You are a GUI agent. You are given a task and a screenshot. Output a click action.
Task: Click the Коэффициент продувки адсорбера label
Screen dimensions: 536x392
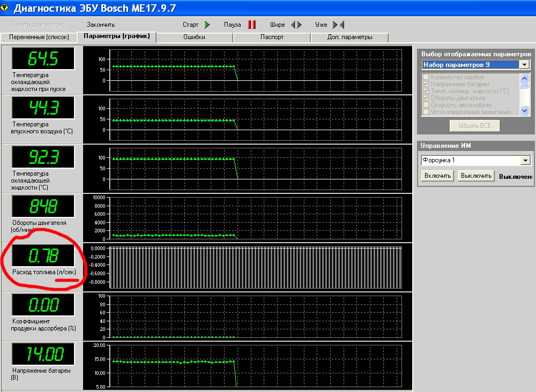point(43,325)
